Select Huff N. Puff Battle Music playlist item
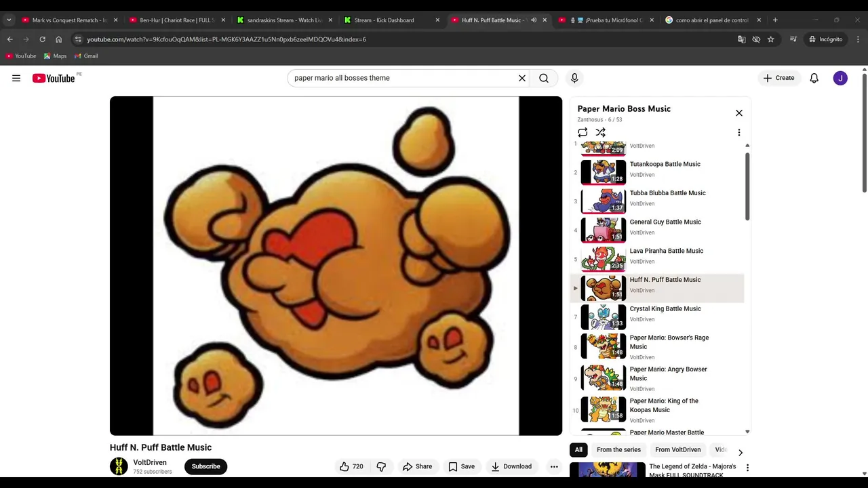The height and width of the screenshot is (488, 868). (657, 288)
